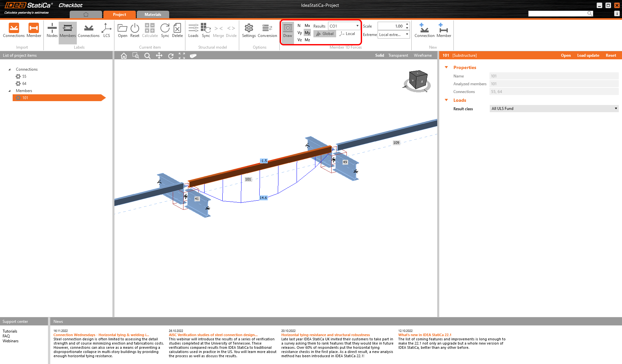Collapse the Properties section

point(446,67)
